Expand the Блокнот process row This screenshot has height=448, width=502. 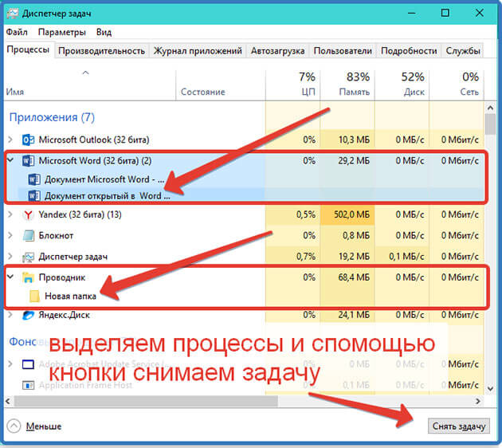(x=10, y=235)
